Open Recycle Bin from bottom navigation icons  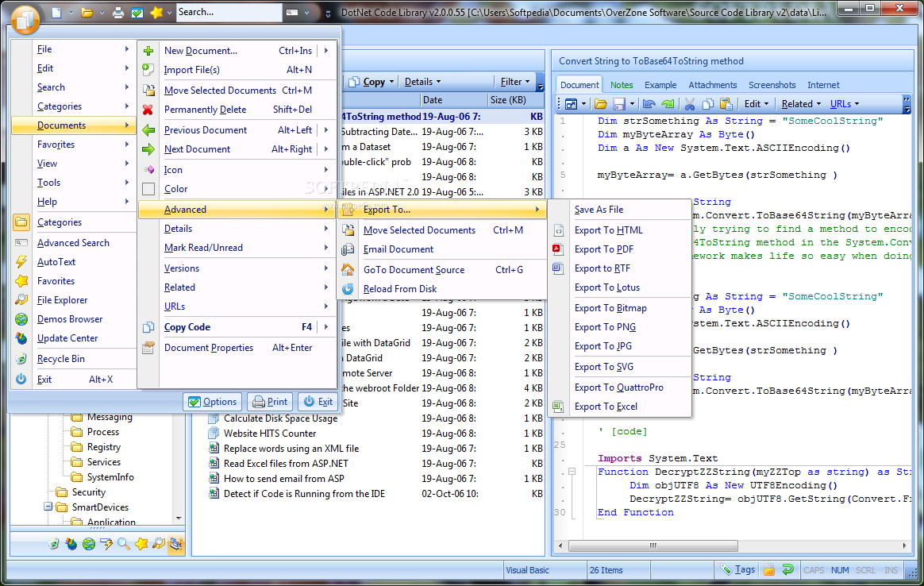[x=54, y=544]
